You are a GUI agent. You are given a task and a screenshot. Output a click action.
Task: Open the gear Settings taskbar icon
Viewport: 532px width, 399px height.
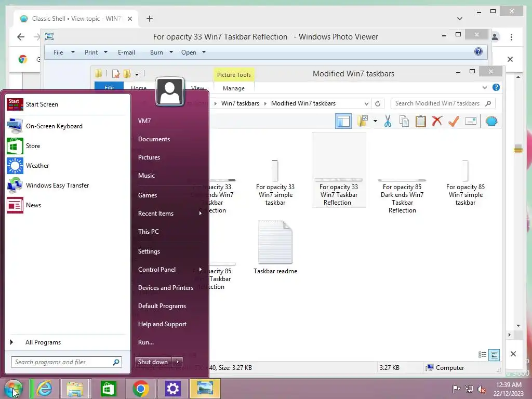pyautogui.click(x=172, y=389)
